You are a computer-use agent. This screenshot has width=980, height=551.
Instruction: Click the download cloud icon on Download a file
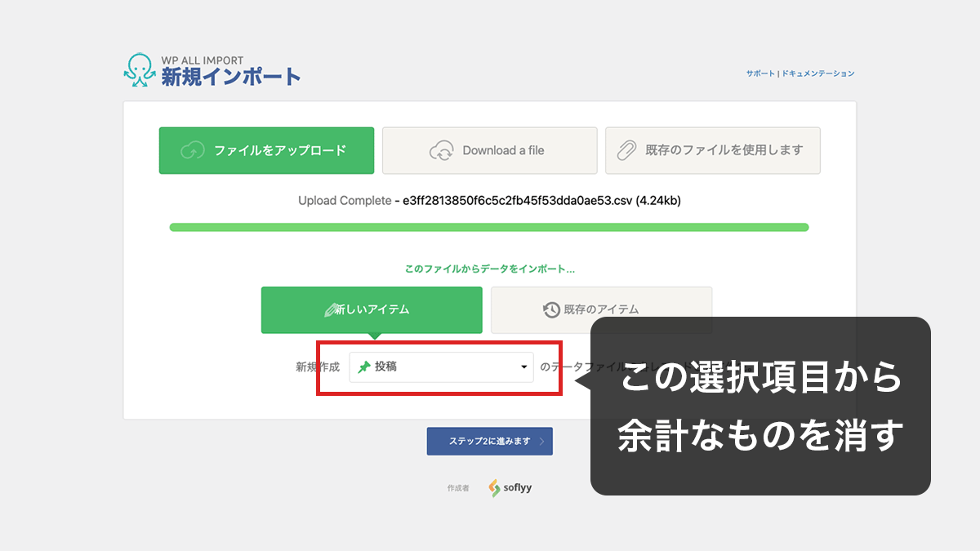coord(442,150)
